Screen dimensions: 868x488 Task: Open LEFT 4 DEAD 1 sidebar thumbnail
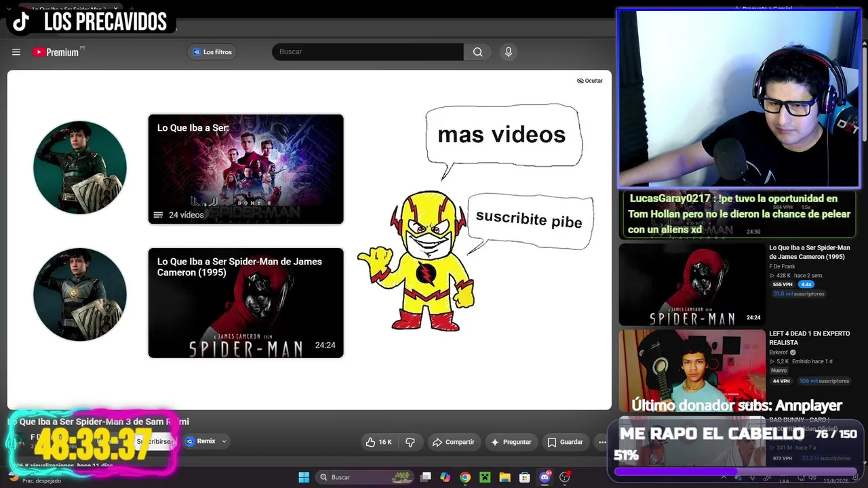point(692,371)
